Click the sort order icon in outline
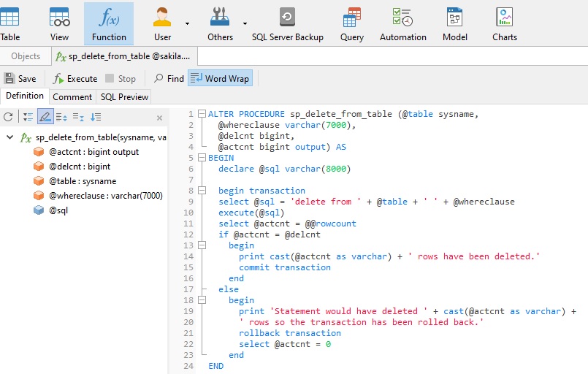 click(x=96, y=117)
